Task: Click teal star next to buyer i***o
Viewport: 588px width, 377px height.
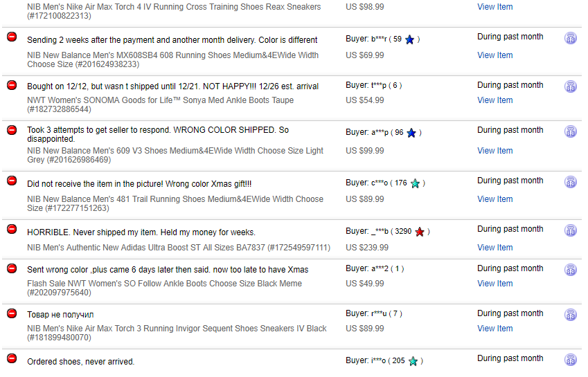Action: [x=413, y=361]
